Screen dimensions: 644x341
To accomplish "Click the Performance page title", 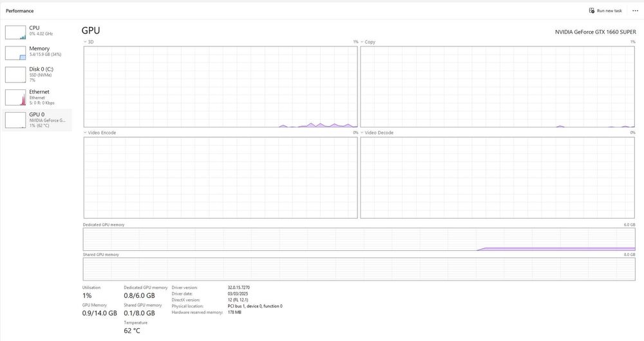I will click(20, 11).
